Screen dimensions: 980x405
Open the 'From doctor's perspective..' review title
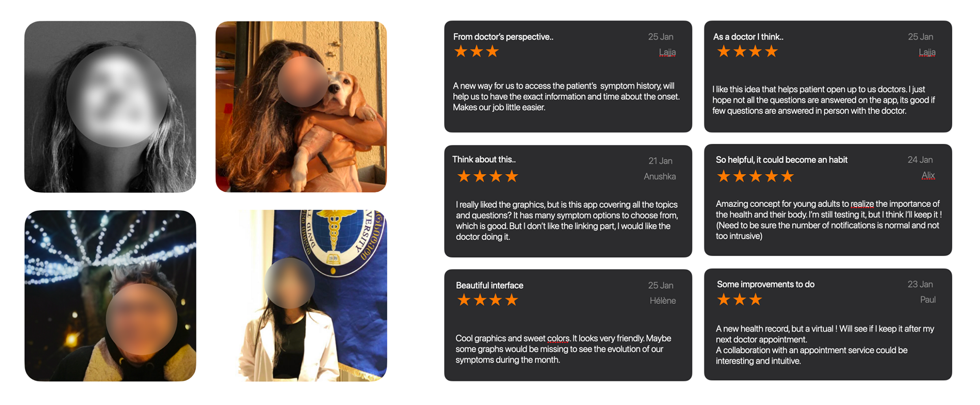503,37
